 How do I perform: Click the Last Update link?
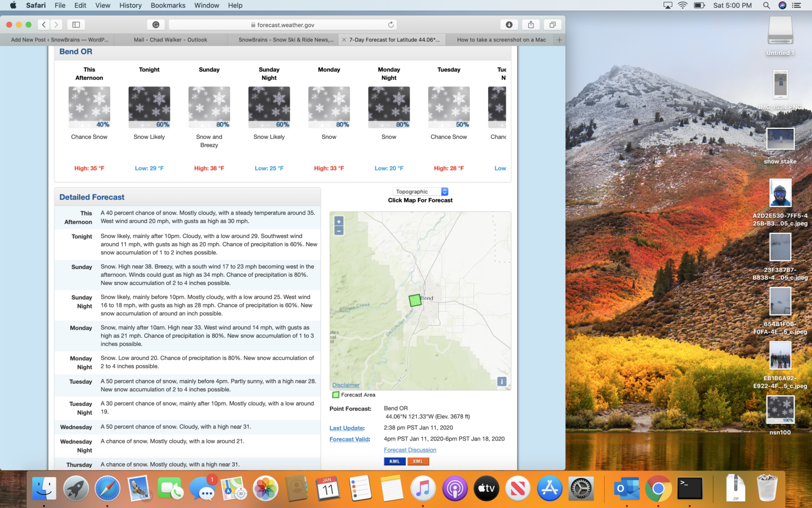[347, 428]
